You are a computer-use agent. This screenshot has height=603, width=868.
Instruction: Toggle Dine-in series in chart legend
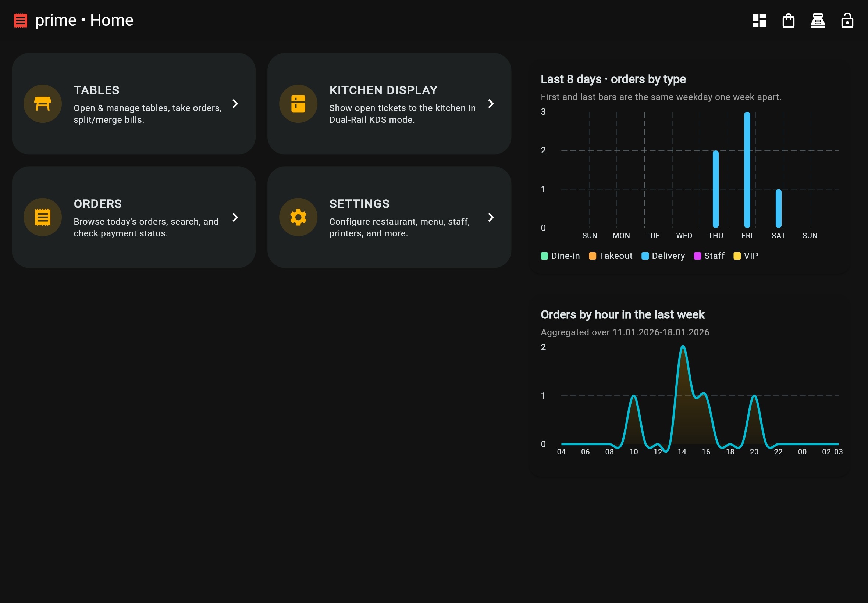(x=561, y=256)
